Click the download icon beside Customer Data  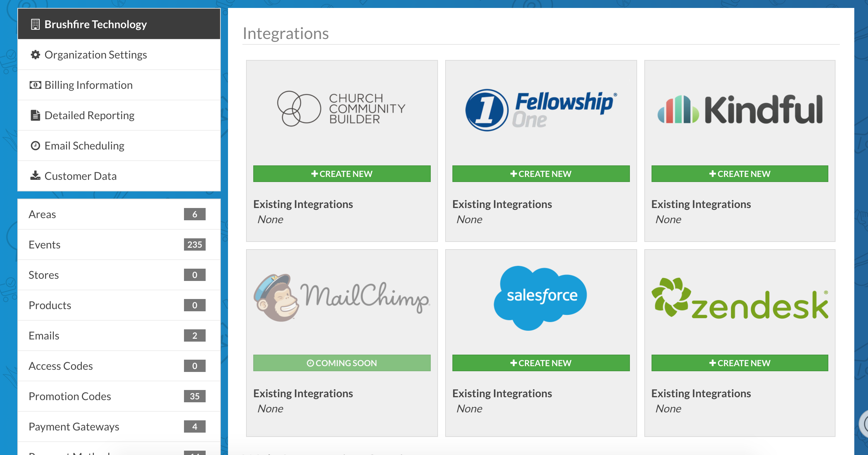click(35, 176)
